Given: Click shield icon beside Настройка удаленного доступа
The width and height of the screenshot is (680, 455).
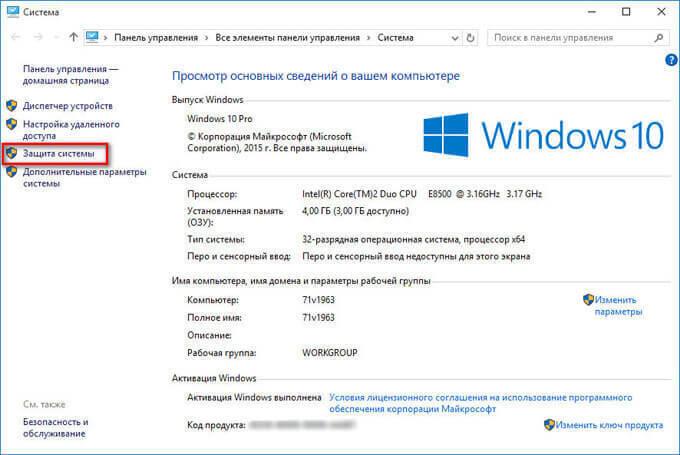Looking at the screenshot, I should pos(12,124).
